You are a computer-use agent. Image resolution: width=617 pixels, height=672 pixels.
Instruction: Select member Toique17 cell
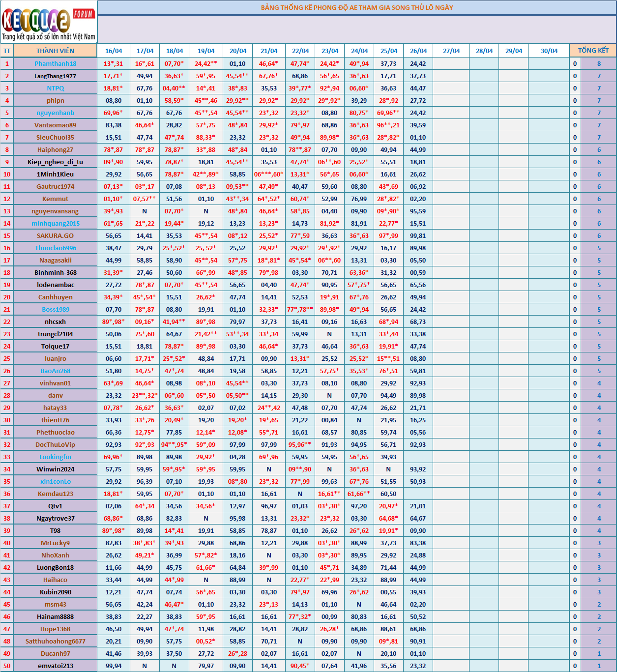[55, 346]
